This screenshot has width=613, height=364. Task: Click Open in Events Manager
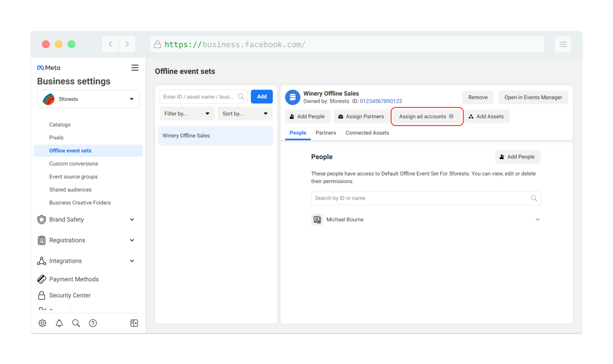(x=533, y=97)
